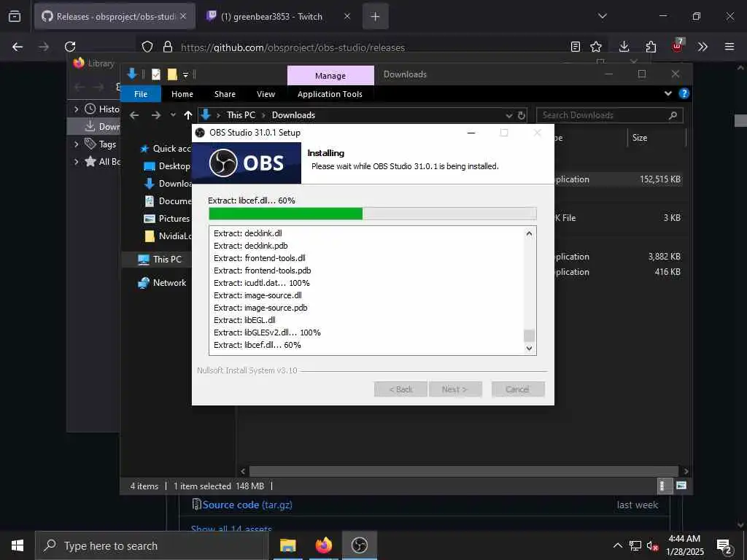The width and height of the screenshot is (747, 560).
Task: Click padlock site information icon
Action: (x=167, y=47)
